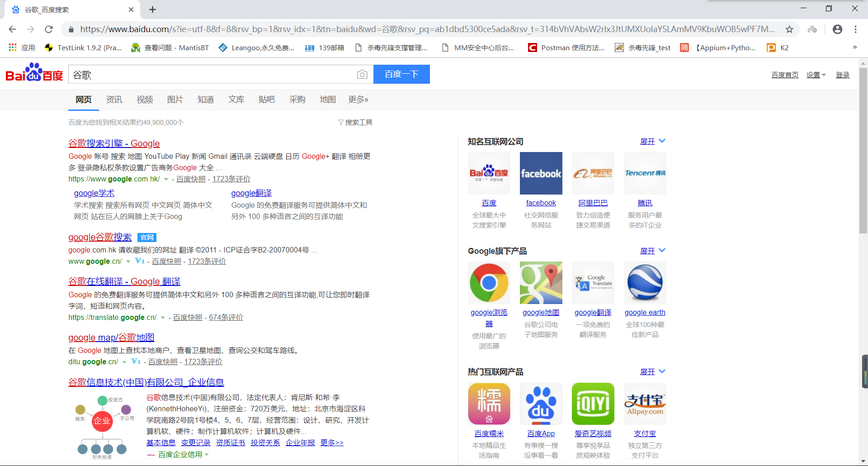Screen dimensions: 868x466
Task: Open 变更记录 company info link
Action: pyautogui.click(x=196, y=443)
